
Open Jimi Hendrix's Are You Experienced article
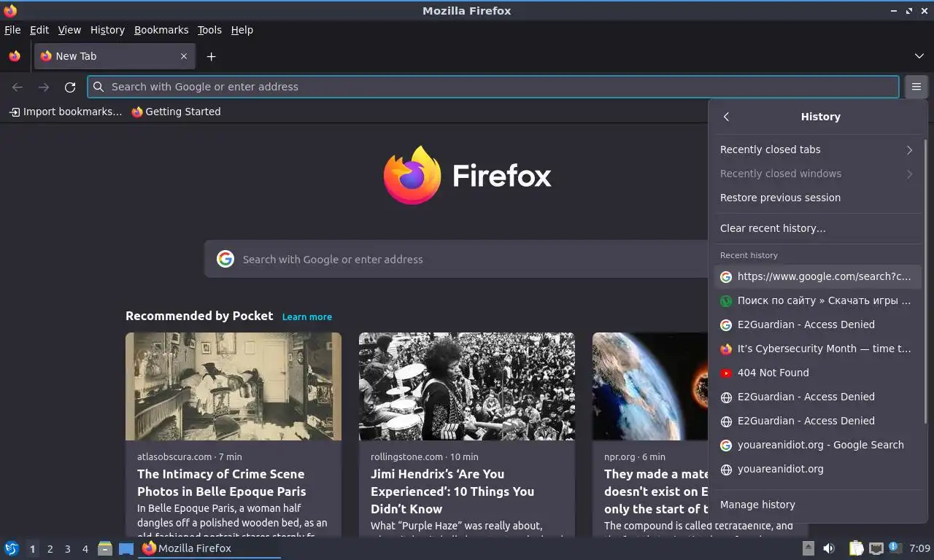click(452, 491)
